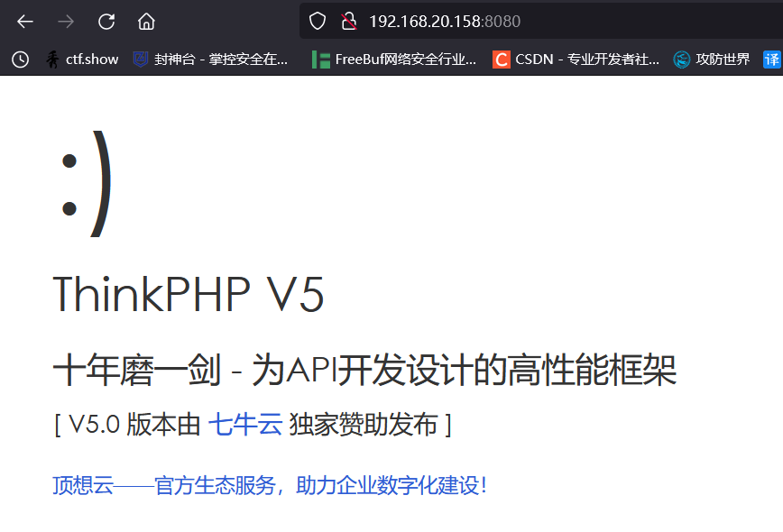Click the browser forward arrow
The image size is (783, 532).
click(66, 22)
